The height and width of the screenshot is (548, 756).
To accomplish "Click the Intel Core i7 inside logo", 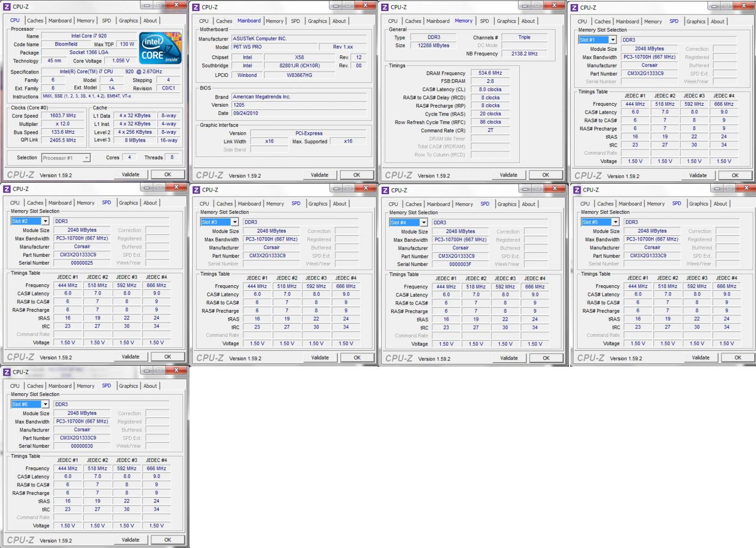I will tap(160, 48).
